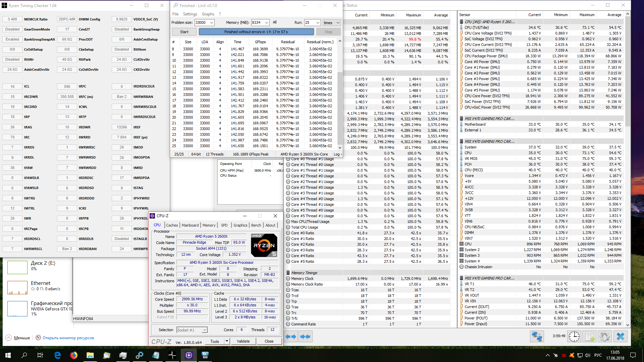
Task: Click the Validate button in CPU-Z
Action: pyautogui.click(x=243, y=341)
